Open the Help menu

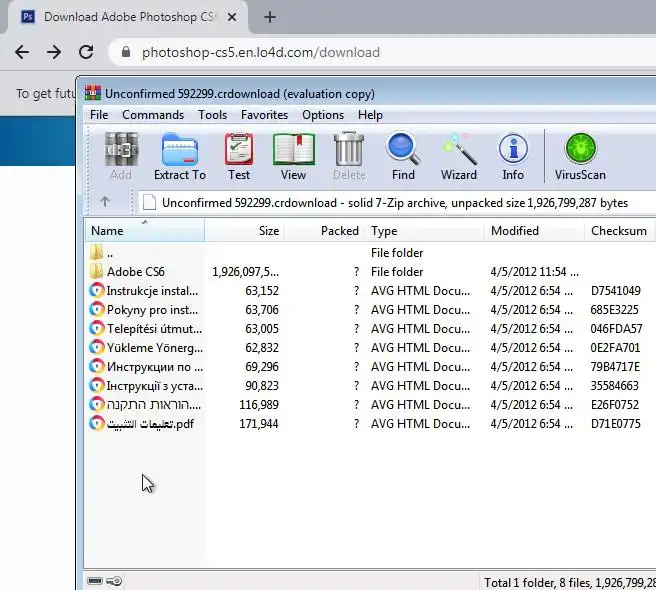pos(370,115)
